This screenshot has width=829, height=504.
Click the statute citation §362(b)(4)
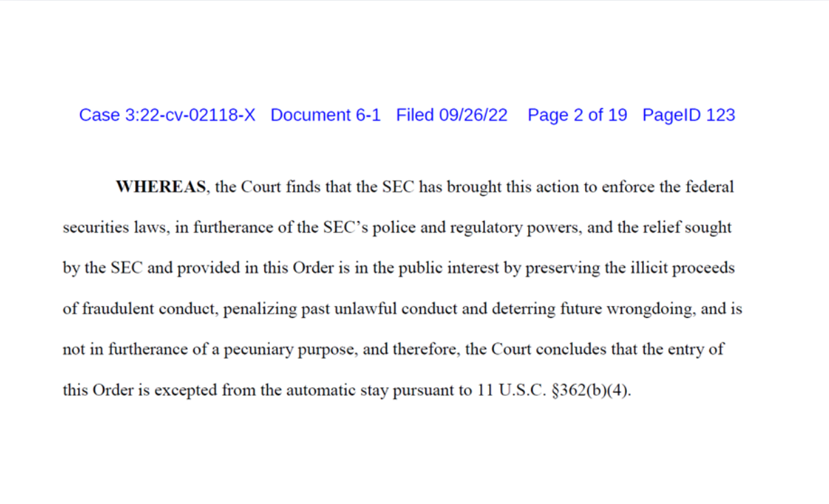click(x=590, y=391)
